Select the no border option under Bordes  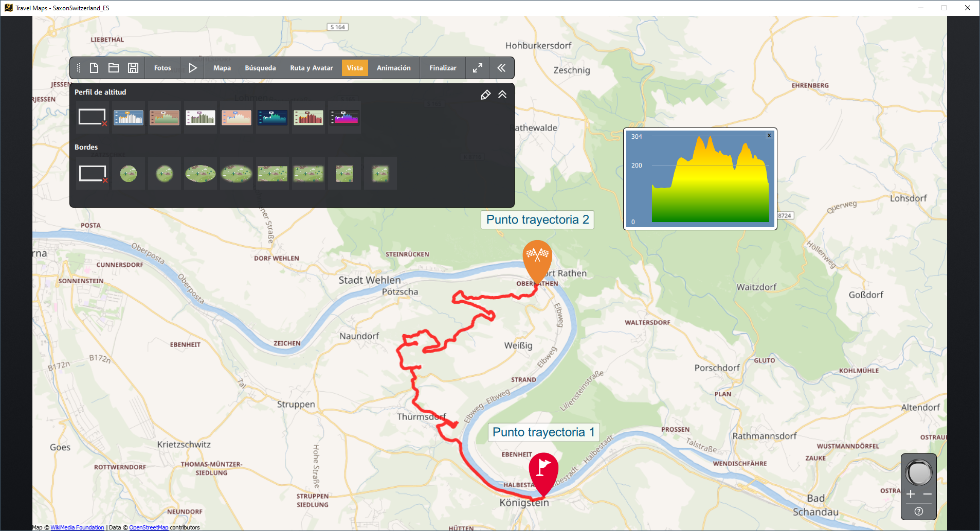(x=93, y=174)
